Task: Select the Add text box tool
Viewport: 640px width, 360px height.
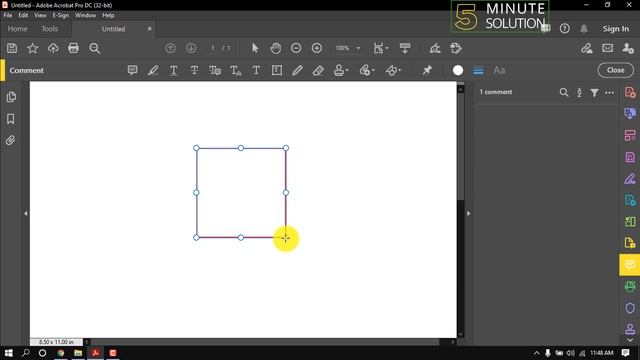Action: tap(277, 70)
